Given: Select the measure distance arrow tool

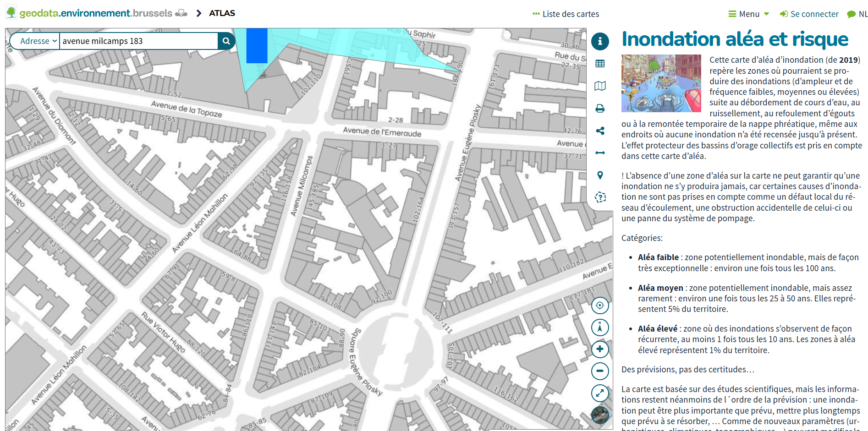Looking at the screenshot, I should (600, 153).
